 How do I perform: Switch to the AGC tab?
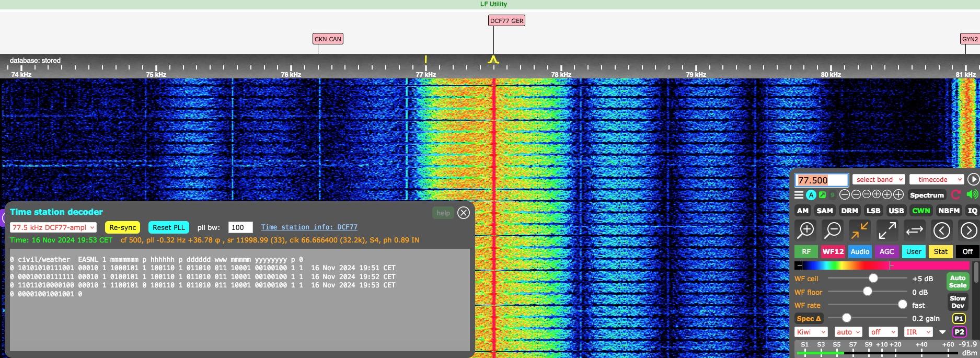click(x=886, y=251)
